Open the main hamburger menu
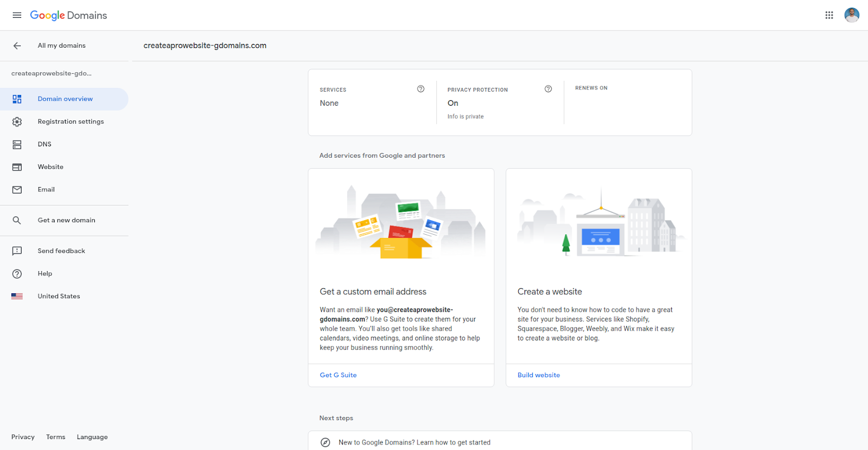 pyautogui.click(x=17, y=15)
